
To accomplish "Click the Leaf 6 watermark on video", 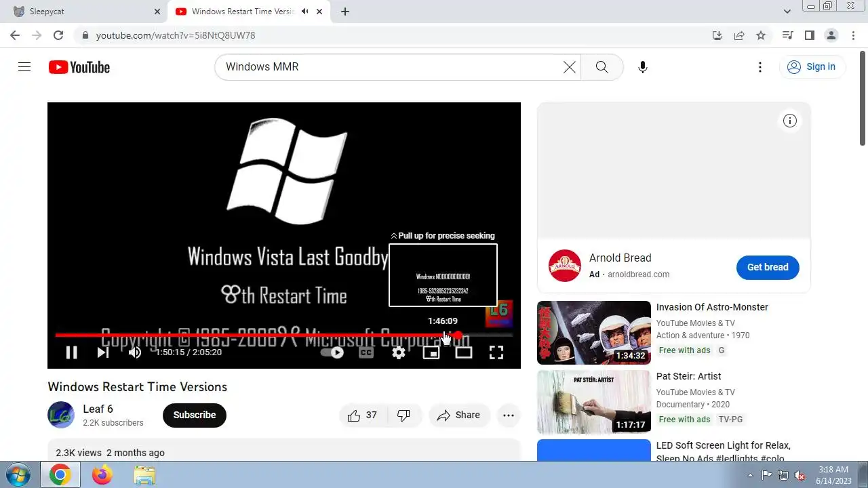I will 499,314.
